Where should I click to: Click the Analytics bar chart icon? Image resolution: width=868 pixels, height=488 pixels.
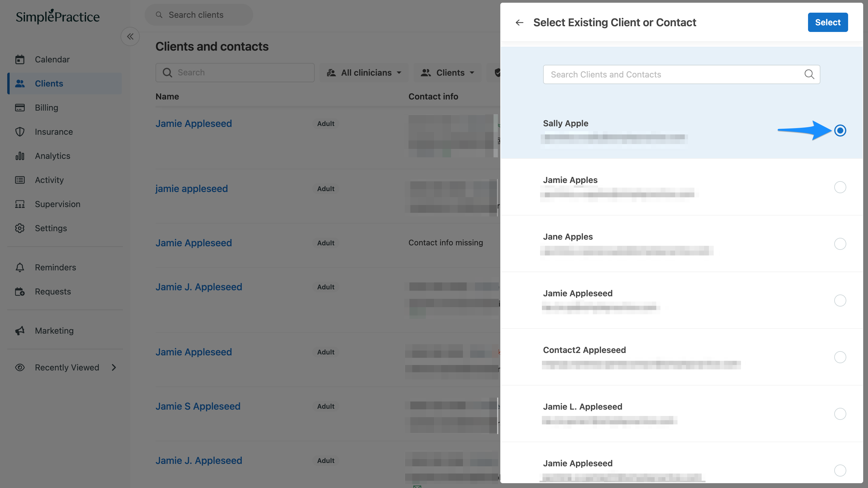click(20, 156)
